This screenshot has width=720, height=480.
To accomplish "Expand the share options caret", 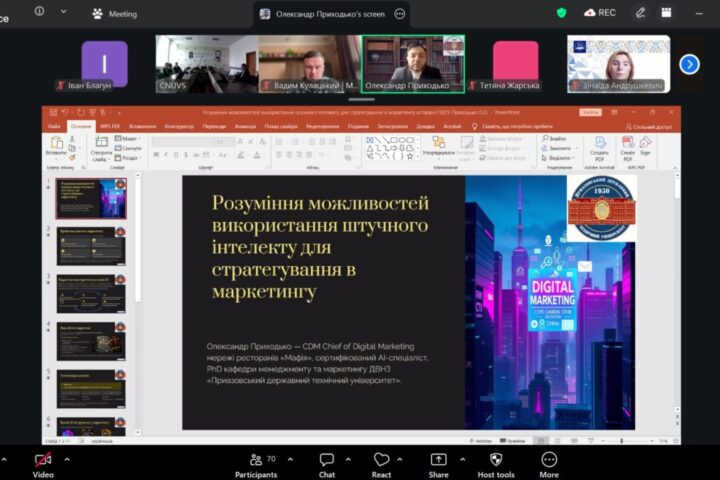I will [462, 459].
